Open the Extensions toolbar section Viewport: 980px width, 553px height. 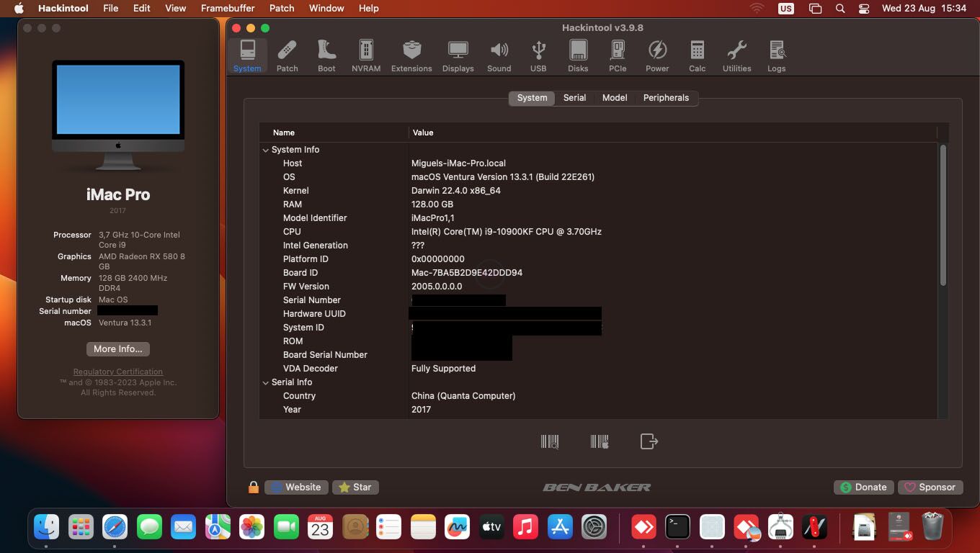point(411,56)
